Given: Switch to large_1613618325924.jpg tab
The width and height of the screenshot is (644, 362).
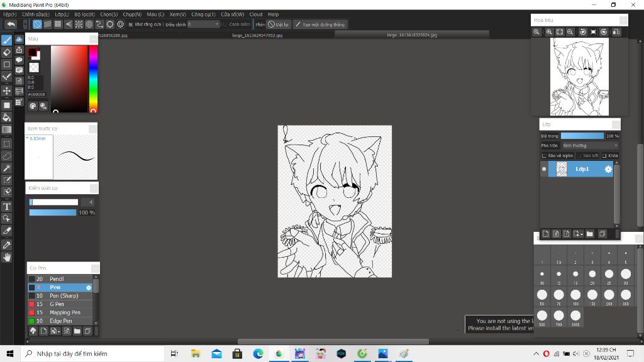Looking at the screenshot, I should (412, 35).
